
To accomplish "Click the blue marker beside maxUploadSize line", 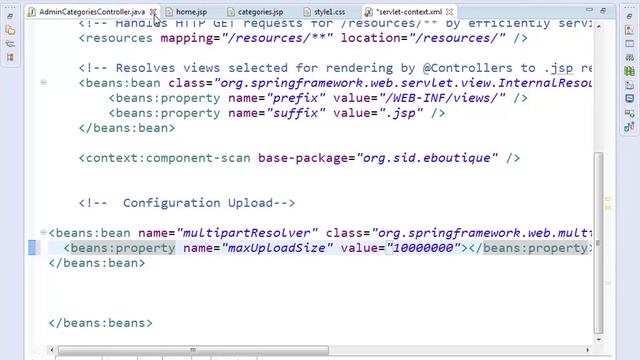I will [x=32, y=248].
